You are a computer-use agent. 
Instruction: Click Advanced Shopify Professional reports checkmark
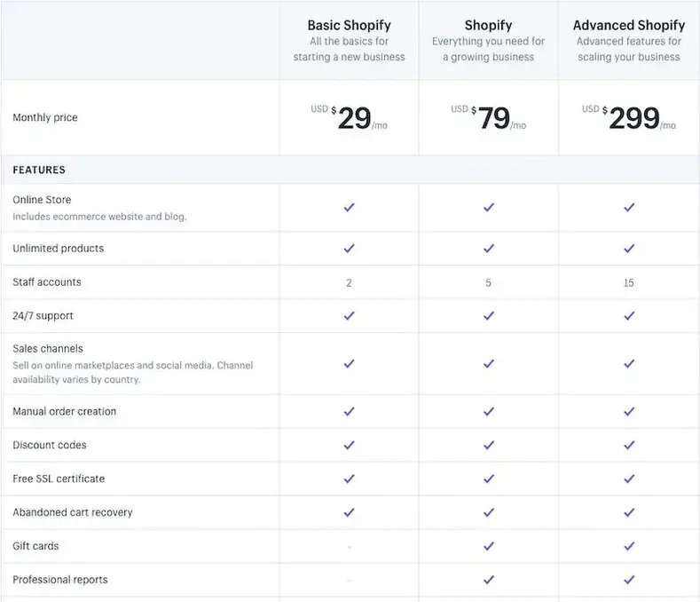pos(629,580)
